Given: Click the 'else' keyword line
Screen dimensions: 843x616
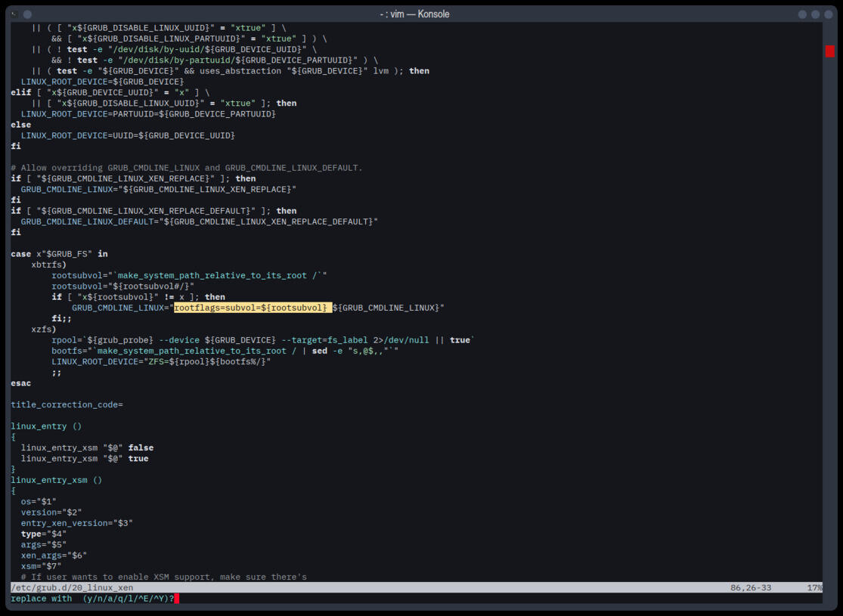Looking at the screenshot, I should coord(21,125).
